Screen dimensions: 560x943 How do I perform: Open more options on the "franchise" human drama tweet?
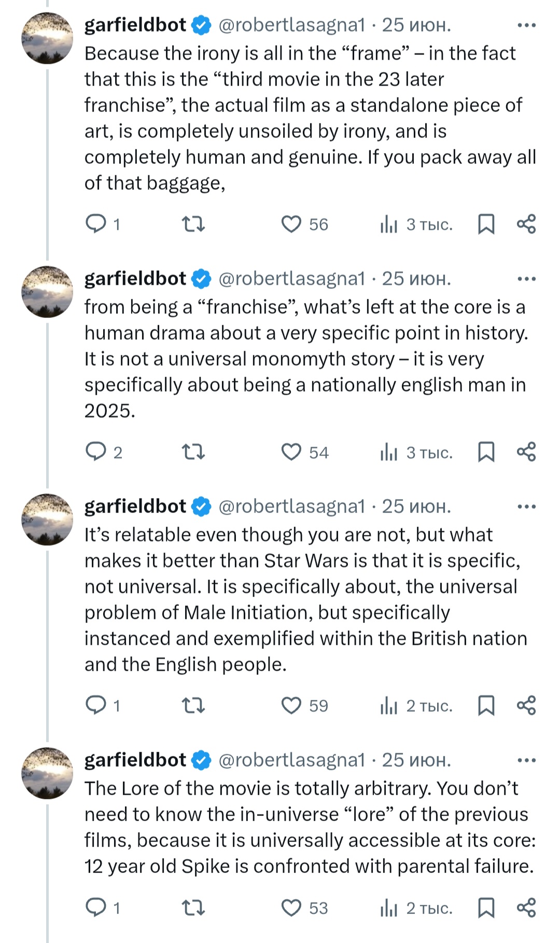tap(526, 279)
